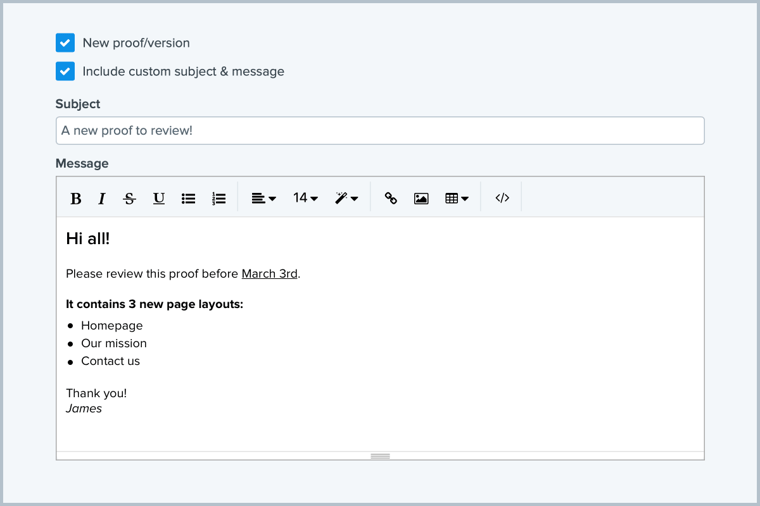Place cursor on the Hi all! heading
Image resolution: width=760 pixels, height=506 pixels.
88,238
